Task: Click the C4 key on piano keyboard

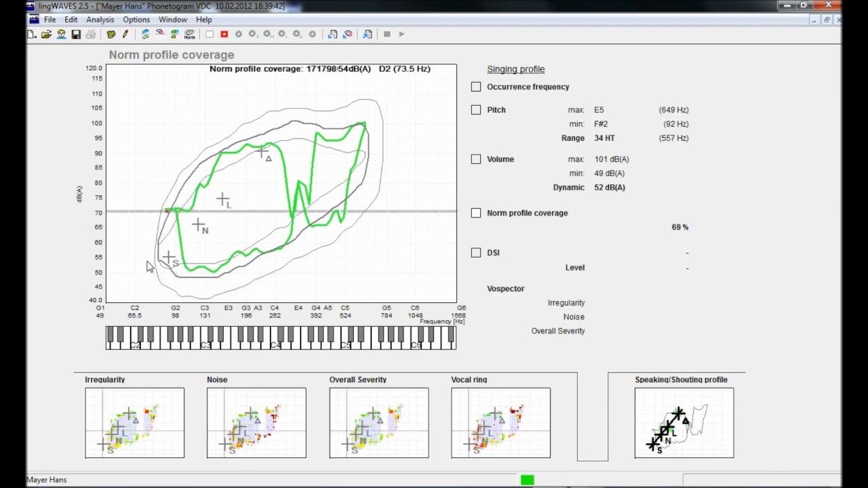Action: [275, 345]
